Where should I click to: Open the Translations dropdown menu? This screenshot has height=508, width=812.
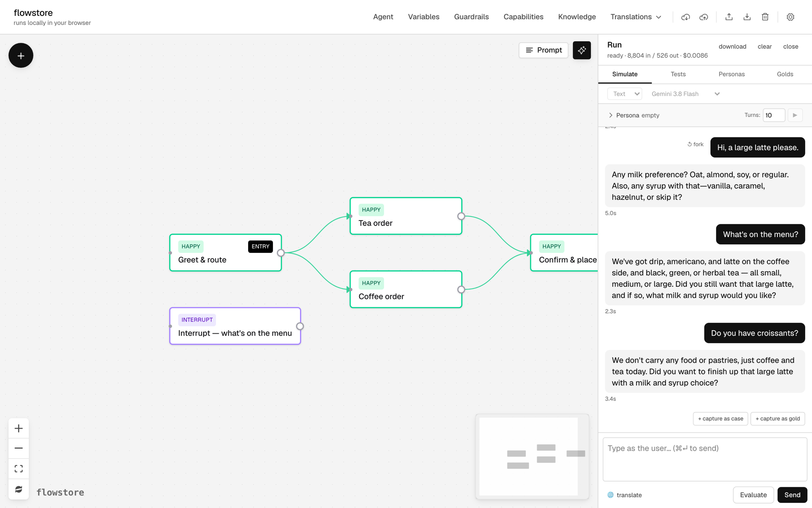pyautogui.click(x=636, y=17)
